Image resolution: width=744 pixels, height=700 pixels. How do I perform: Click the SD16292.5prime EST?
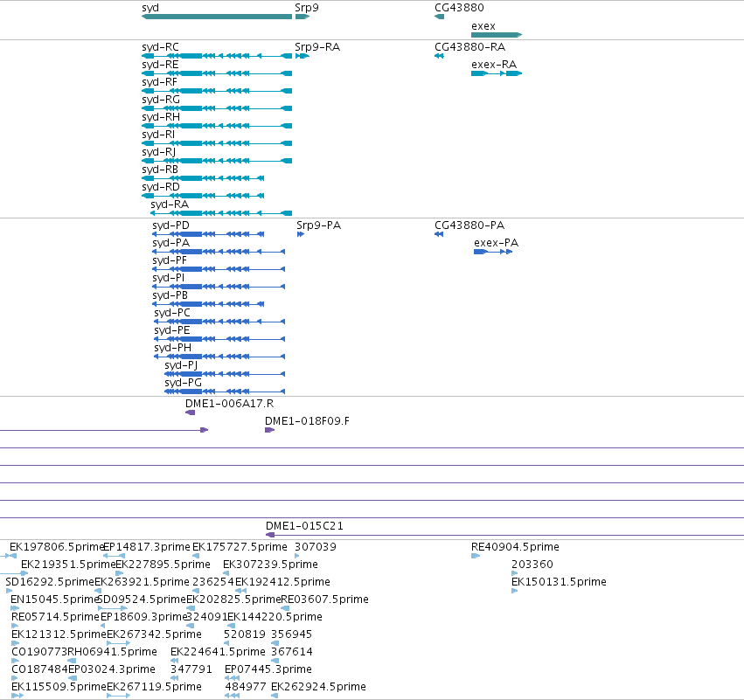(9, 591)
